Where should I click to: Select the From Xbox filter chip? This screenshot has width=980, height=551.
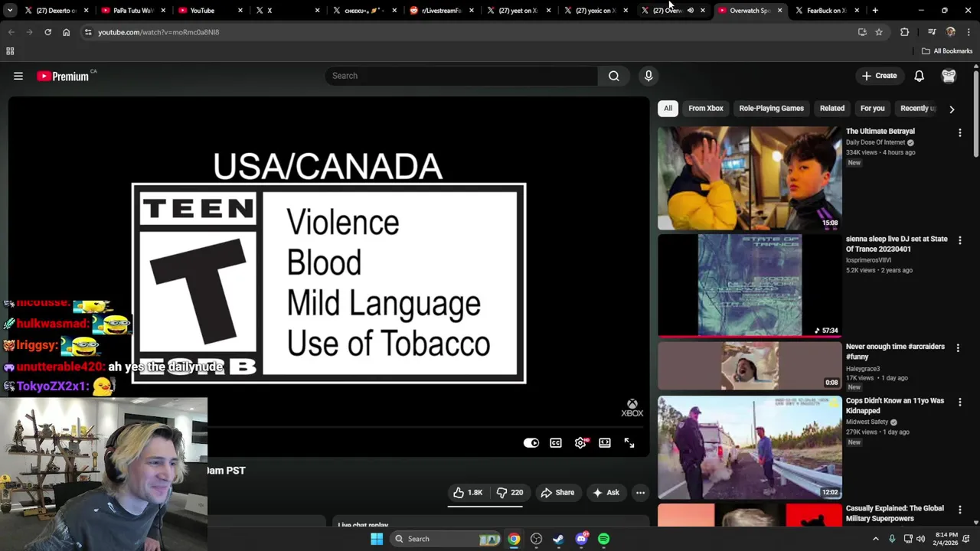pyautogui.click(x=706, y=109)
